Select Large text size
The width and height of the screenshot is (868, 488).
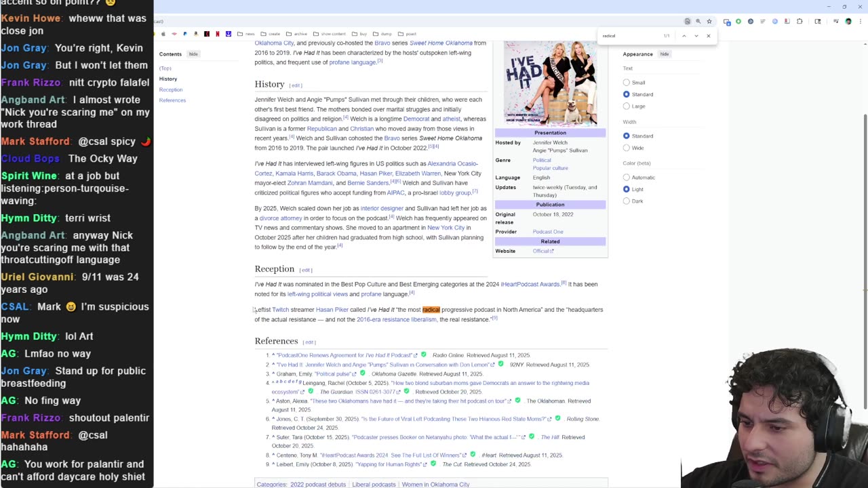click(626, 106)
